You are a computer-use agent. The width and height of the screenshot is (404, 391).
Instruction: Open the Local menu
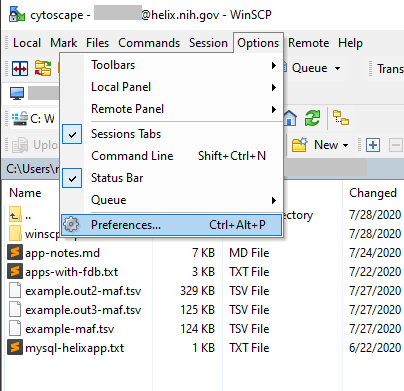tap(27, 43)
